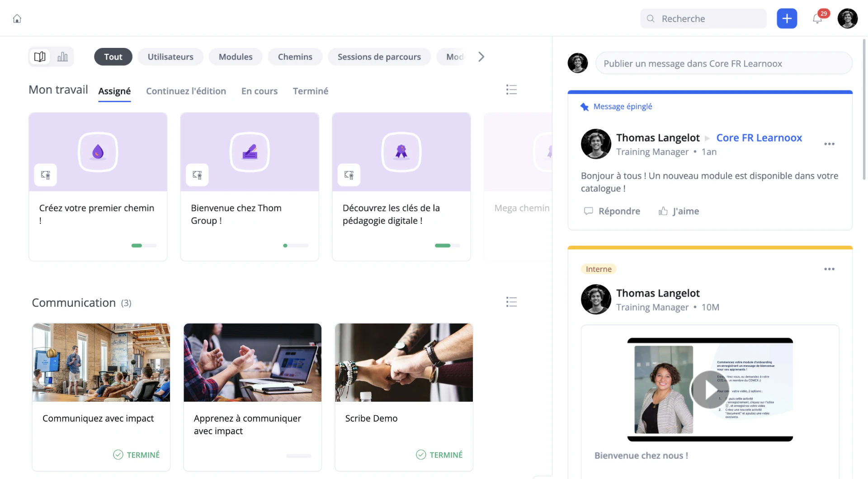
Task: Filter by Utilisateurs
Action: click(170, 56)
